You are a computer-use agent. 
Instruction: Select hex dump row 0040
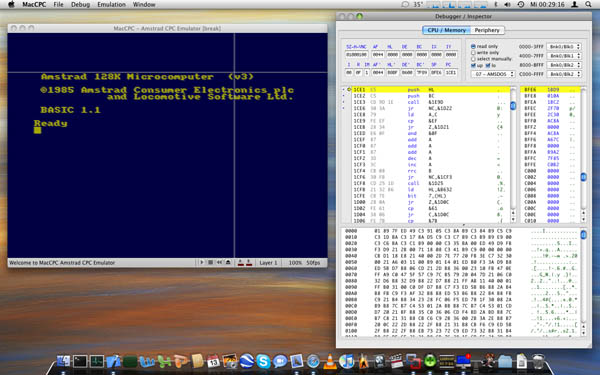[461, 256]
